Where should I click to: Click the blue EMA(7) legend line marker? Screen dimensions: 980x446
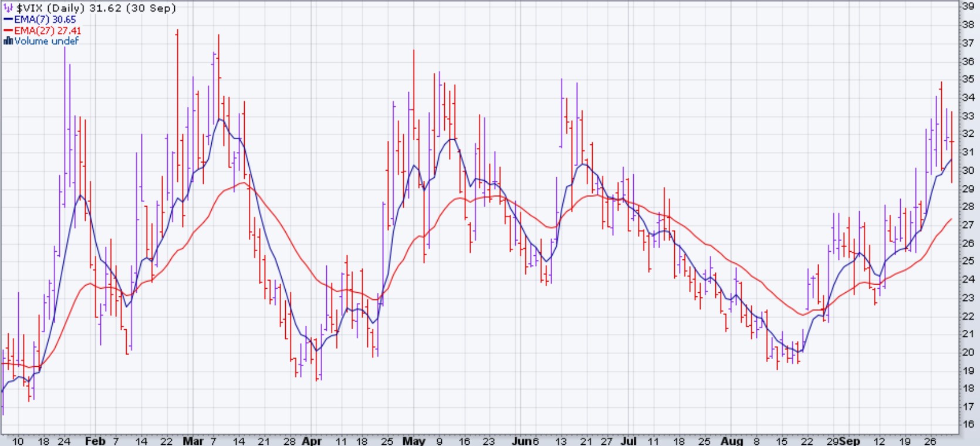point(8,19)
